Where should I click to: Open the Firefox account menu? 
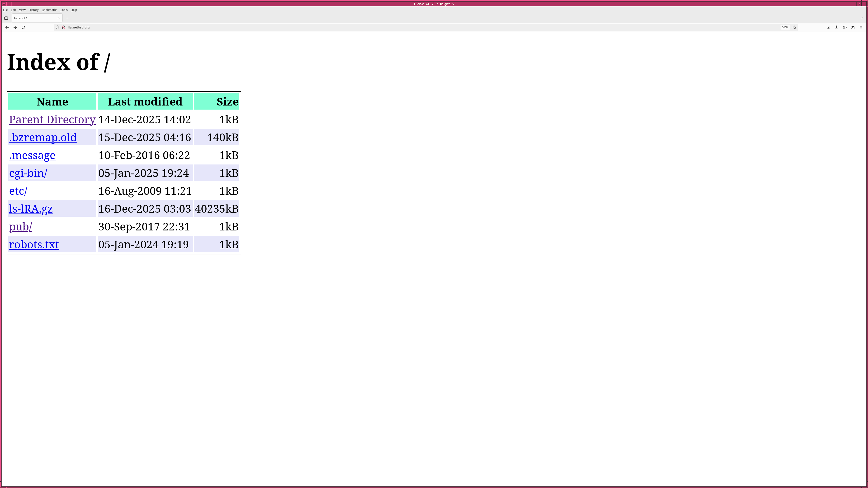click(845, 27)
